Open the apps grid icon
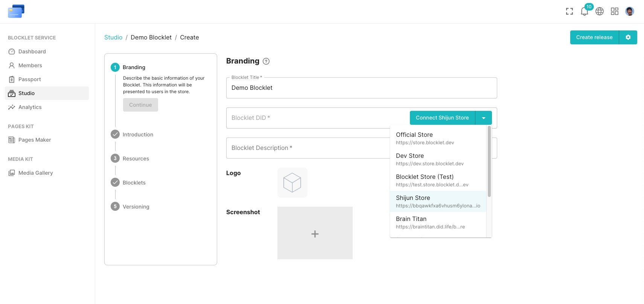Screen dimensions: 644x304 coord(615,12)
